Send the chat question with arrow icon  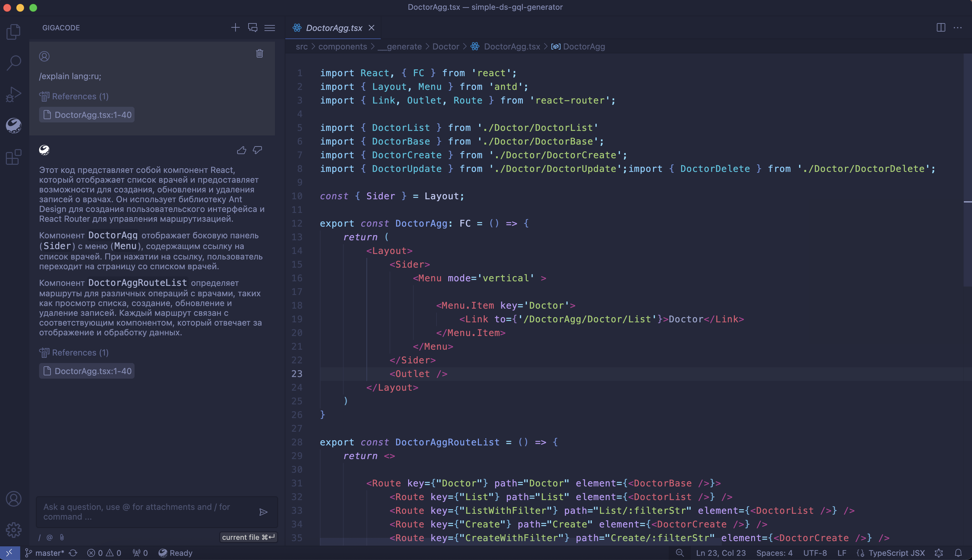(263, 512)
